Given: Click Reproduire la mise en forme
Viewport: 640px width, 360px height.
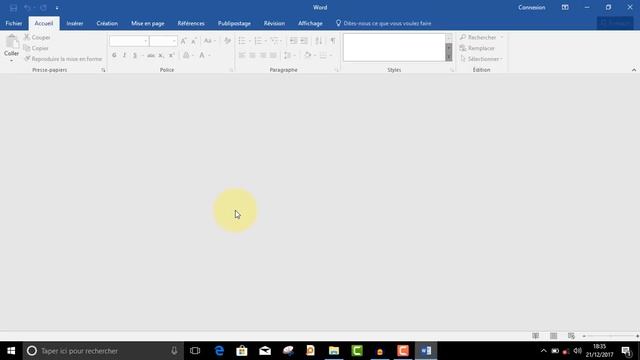Looking at the screenshot, I should pyautogui.click(x=63, y=59).
